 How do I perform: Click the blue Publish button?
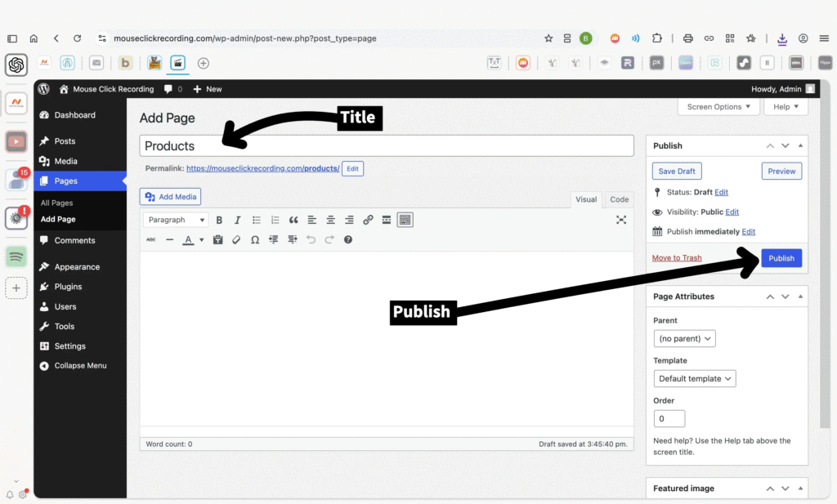781,258
